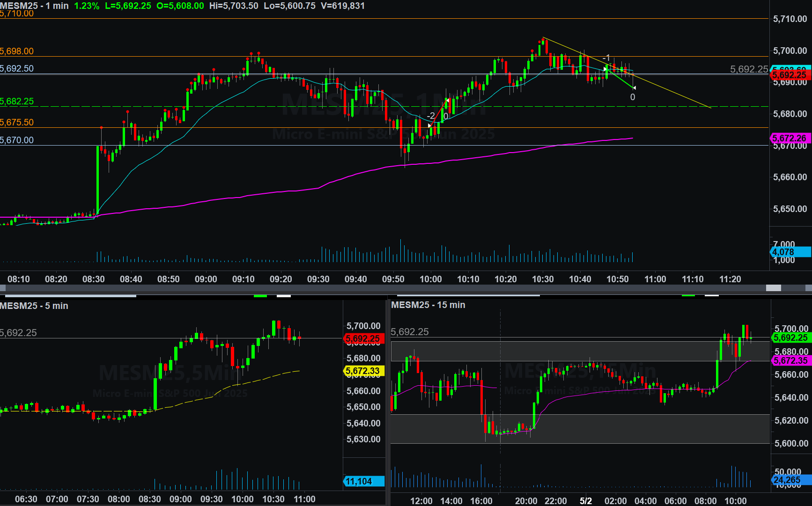Click the yellow 5,672.33 tag on 5 min chart
Screen dimensions: 812x506
pos(363,371)
